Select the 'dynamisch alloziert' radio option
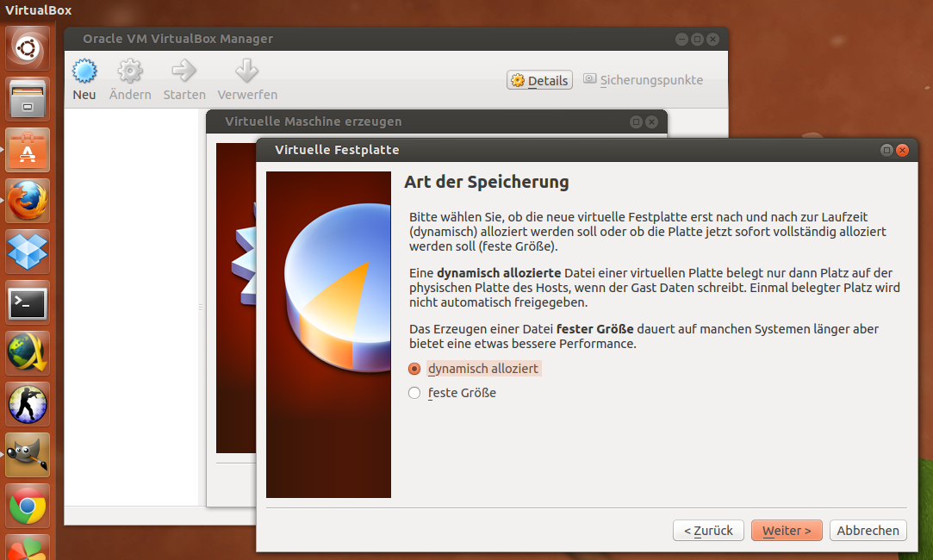Screen dimensions: 933x560 [414, 369]
